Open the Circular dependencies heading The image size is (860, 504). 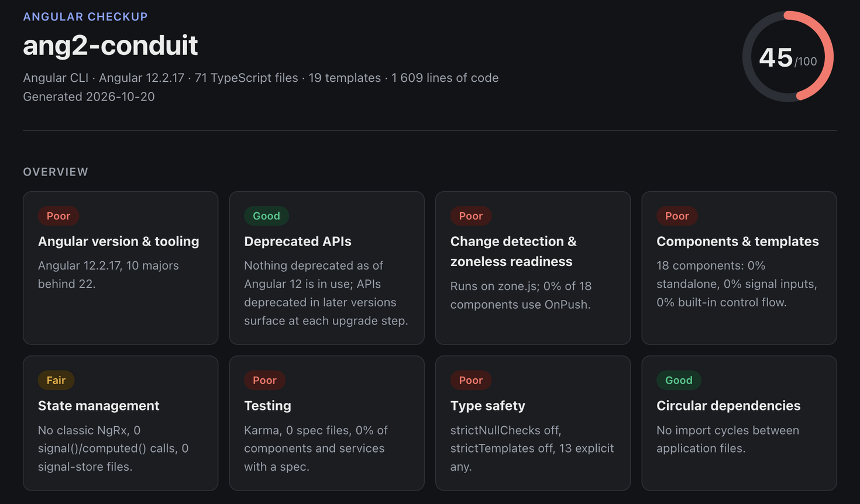click(728, 405)
